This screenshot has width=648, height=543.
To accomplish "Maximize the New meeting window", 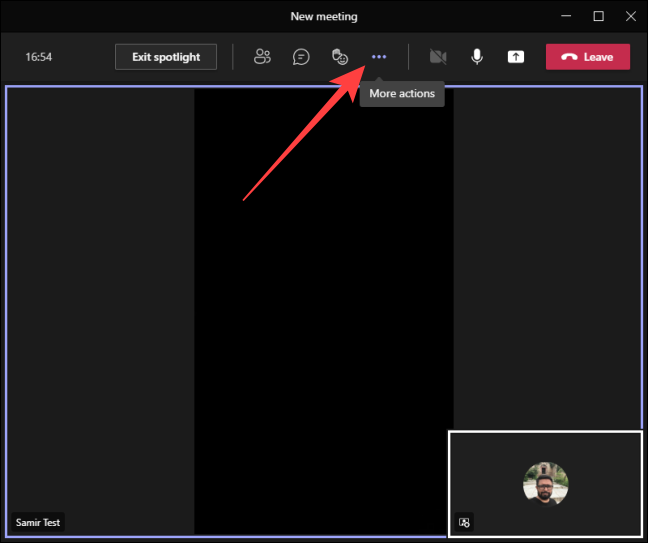I will [x=598, y=16].
